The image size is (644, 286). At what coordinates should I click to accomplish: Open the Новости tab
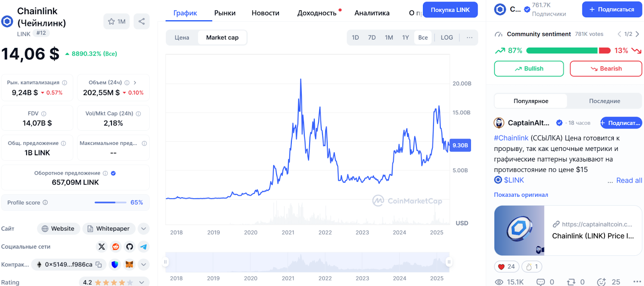pos(266,13)
